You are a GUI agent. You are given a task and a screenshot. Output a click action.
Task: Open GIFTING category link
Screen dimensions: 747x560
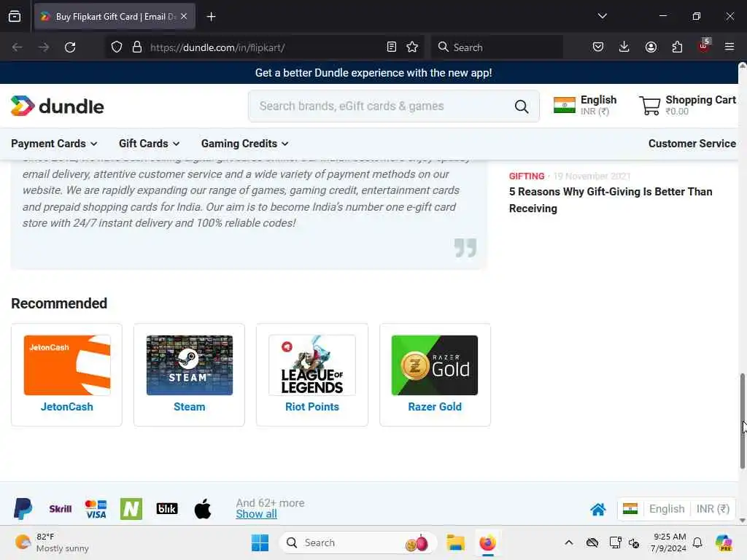coord(527,176)
